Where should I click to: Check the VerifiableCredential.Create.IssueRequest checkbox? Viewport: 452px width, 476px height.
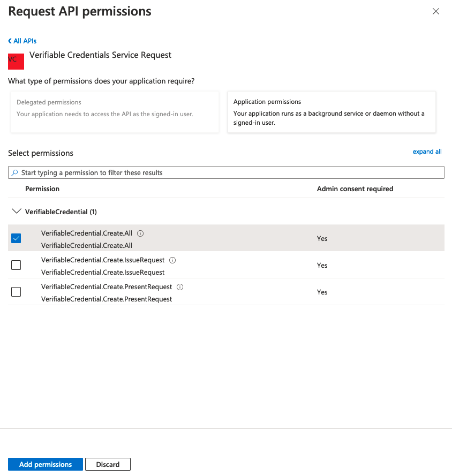pos(16,265)
